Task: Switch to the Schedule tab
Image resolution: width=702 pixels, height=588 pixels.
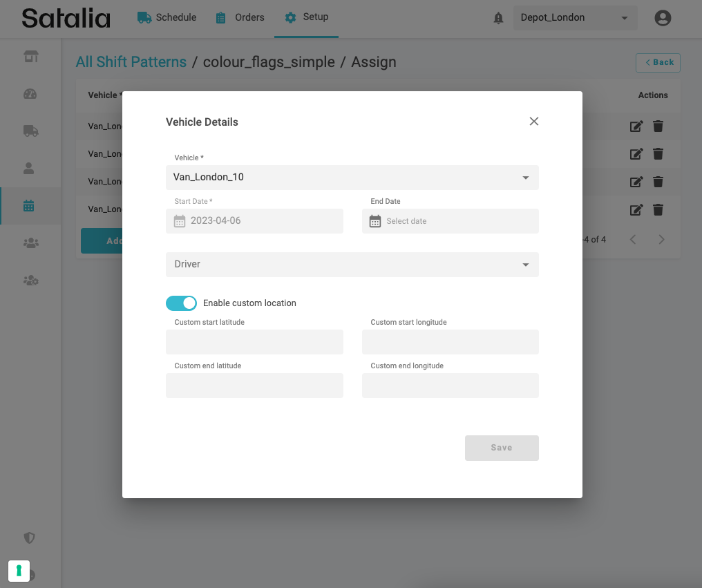Action: click(x=167, y=17)
